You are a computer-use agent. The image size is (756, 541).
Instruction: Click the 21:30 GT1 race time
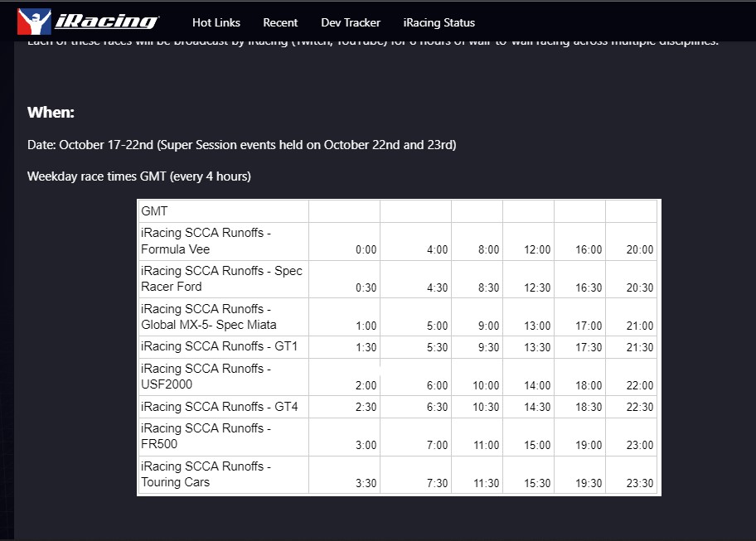[640, 348]
